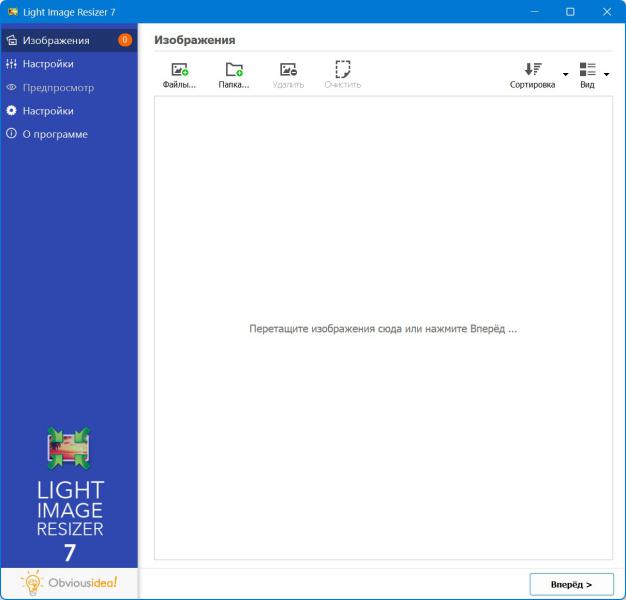Click the Light Image Resizer 7 sidebar logo
The width and height of the screenshot is (626, 600).
click(69, 495)
